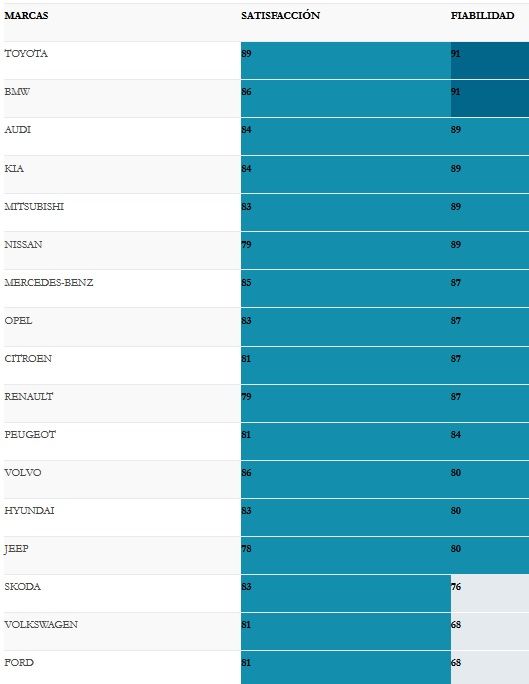Select the BMW brand name
529x684 pixels.
point(17,92)
